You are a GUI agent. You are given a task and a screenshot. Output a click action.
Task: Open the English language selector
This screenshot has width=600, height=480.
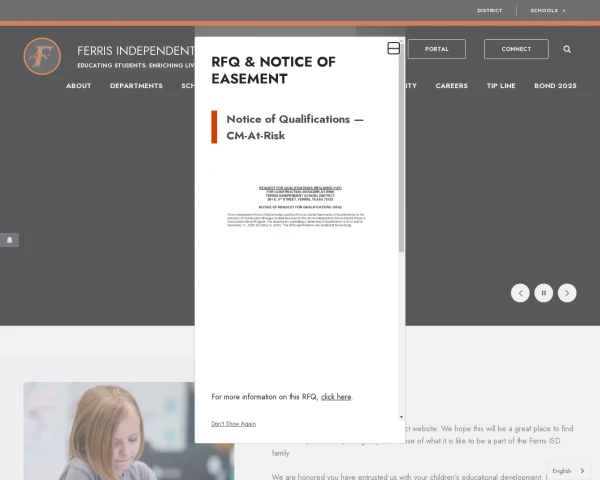pos(569,471)
